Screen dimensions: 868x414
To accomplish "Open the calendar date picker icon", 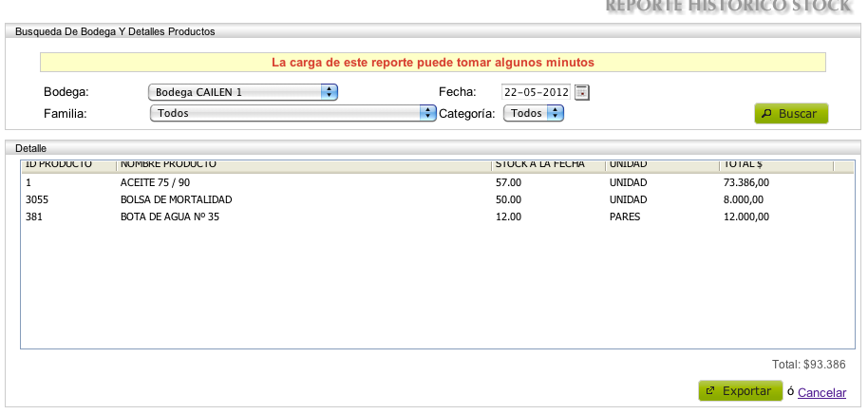I will click(x=582, y=92).
